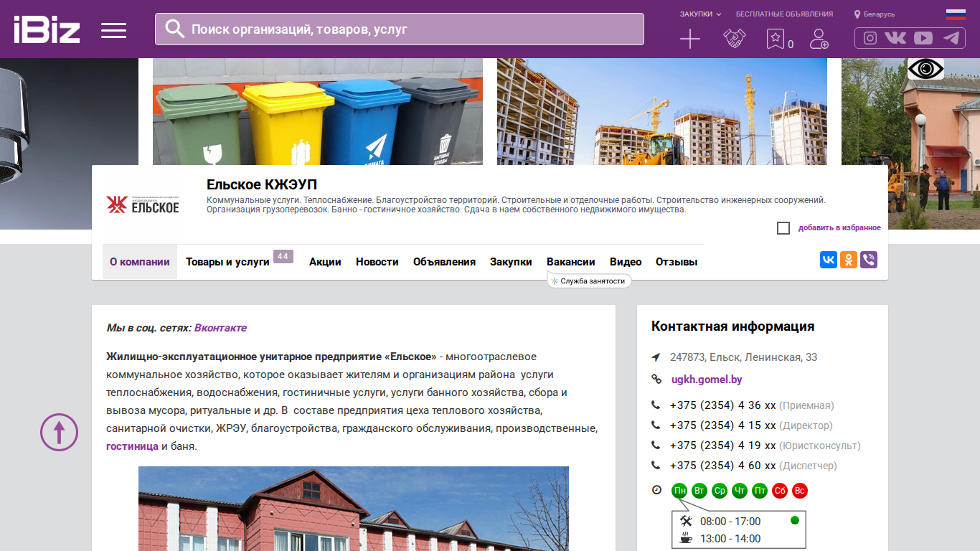Click the address '247873, Ельск, Ленинская, 33'
The image size is (980, 551).
click(x=743, y=357)
